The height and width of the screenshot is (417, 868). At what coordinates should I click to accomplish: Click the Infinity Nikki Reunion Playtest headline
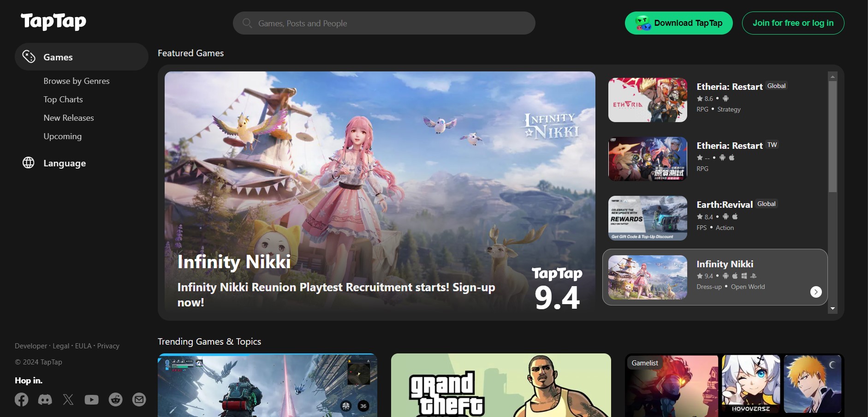pos(336,294)
